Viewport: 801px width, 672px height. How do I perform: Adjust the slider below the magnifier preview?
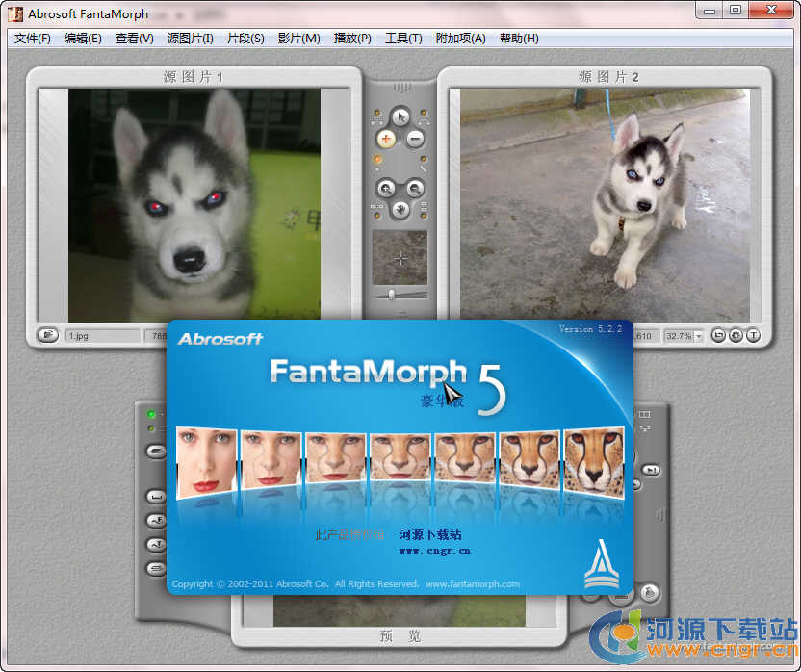(x=392, y=294)
